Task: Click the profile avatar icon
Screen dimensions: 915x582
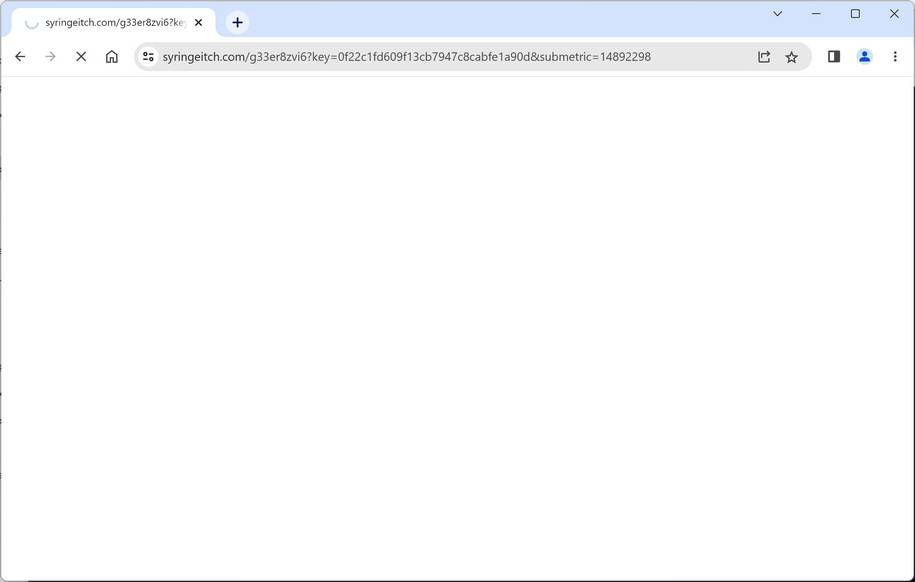Action: point(864,56)
